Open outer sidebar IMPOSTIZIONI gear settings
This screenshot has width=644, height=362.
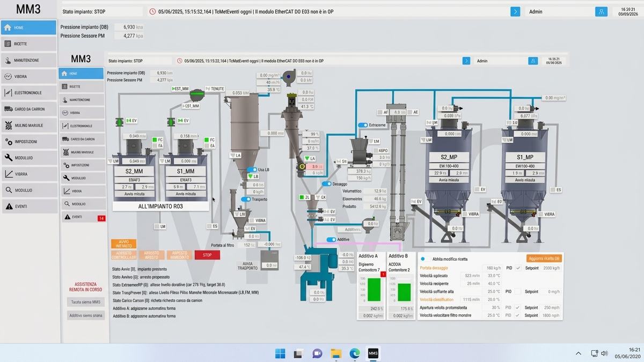[28, 142]
